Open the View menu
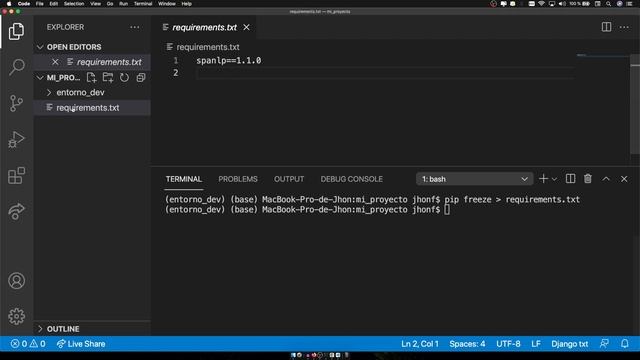The width and height of the screenshot is (640, 360). tap(96, 4)
